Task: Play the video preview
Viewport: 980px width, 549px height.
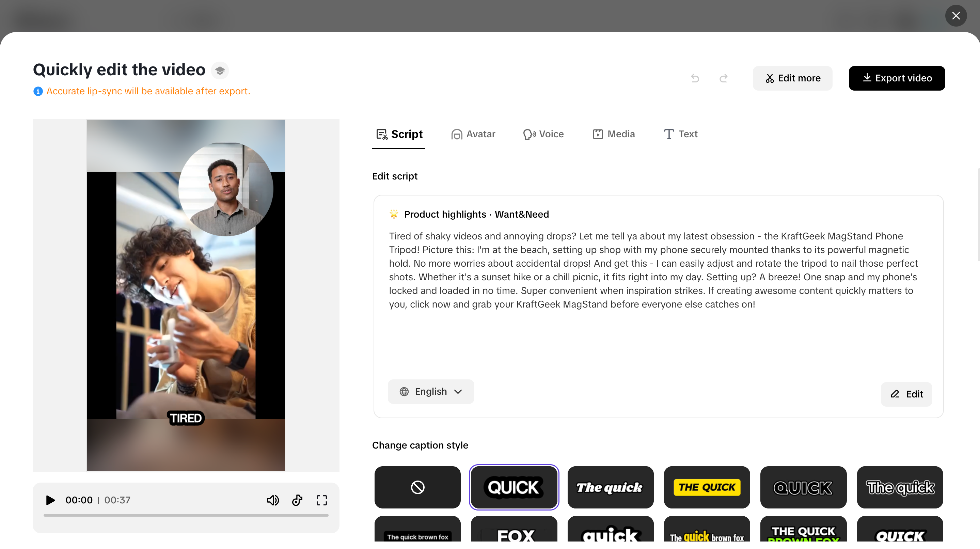Action: click(50, 500)
